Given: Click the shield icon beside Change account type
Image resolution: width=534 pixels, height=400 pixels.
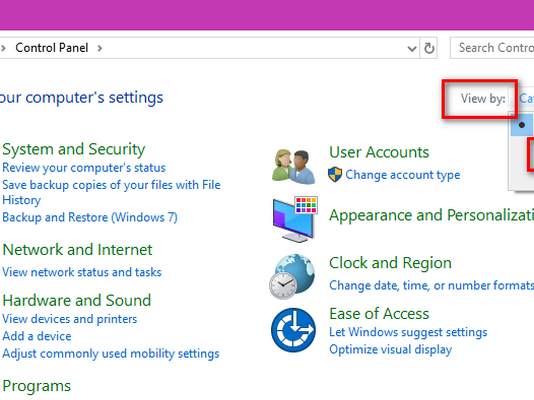Looking at the screenshot, I should (335, 175).
